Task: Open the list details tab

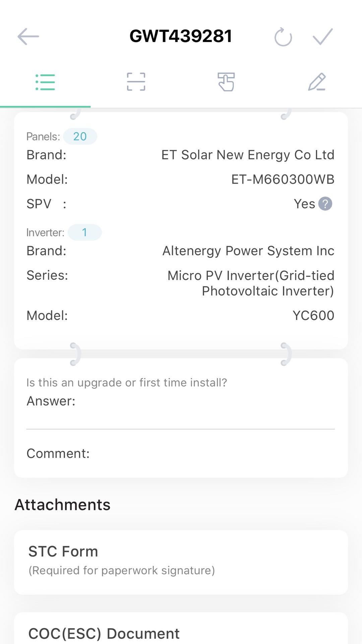Action: coord(45,82)
